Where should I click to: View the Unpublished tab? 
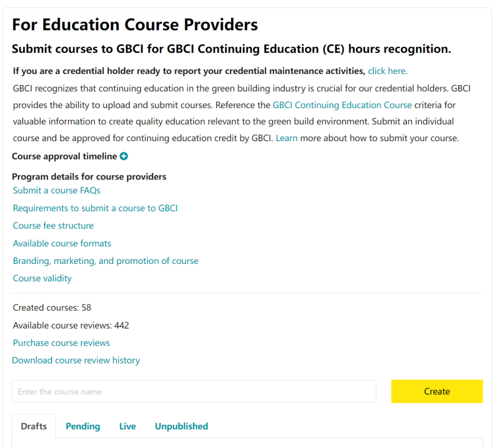(x=182, y=426)
